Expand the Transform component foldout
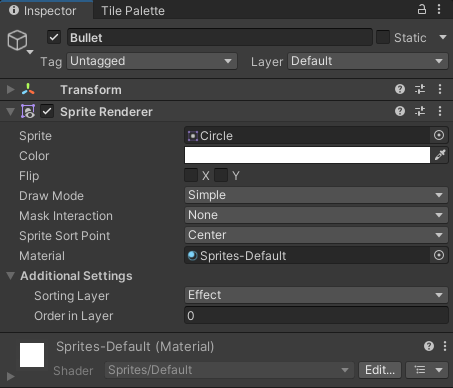The image size is (453, 388). click(11, 89)
